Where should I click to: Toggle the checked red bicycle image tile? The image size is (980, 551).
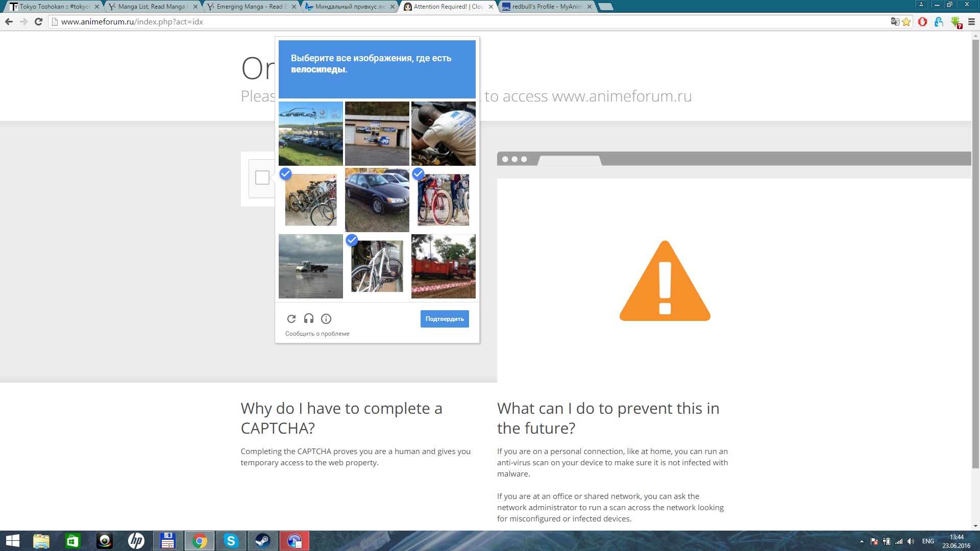(443, 200)
